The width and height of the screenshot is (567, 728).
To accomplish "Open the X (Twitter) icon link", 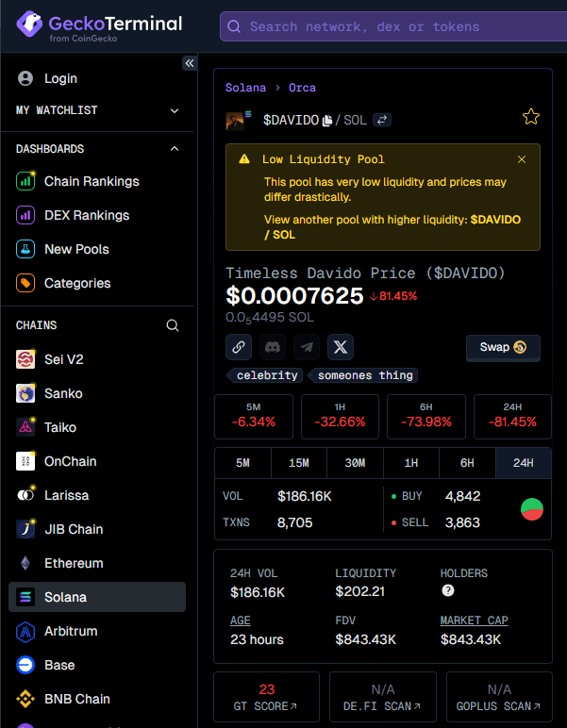I will click(x=341, y=347).
